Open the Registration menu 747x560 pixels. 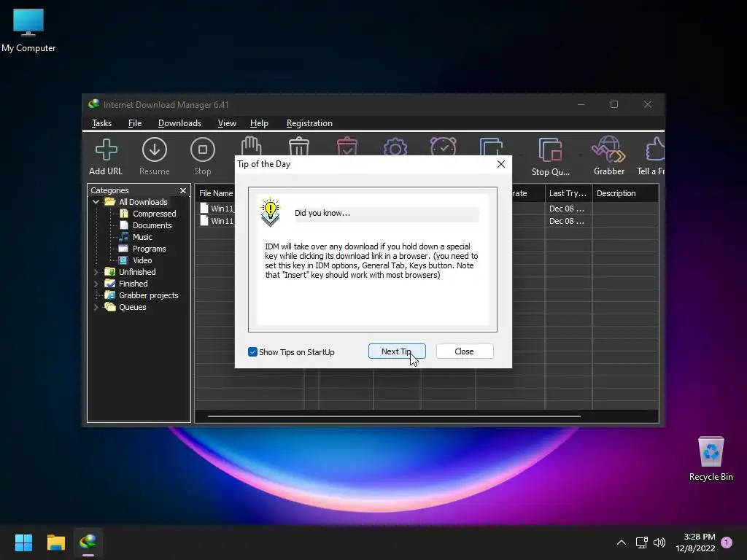pyautogui.click(x=309, y=122)
